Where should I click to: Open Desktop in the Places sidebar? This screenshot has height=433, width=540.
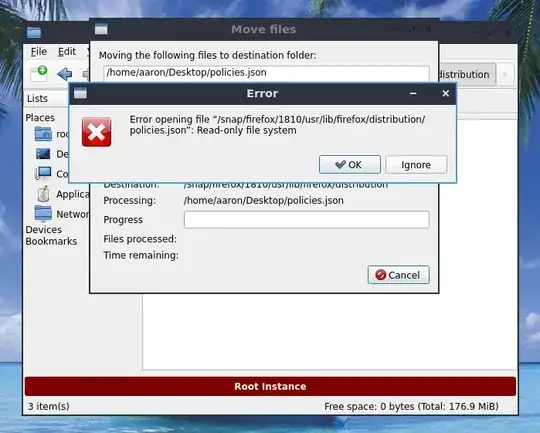[x=52, y=154]
